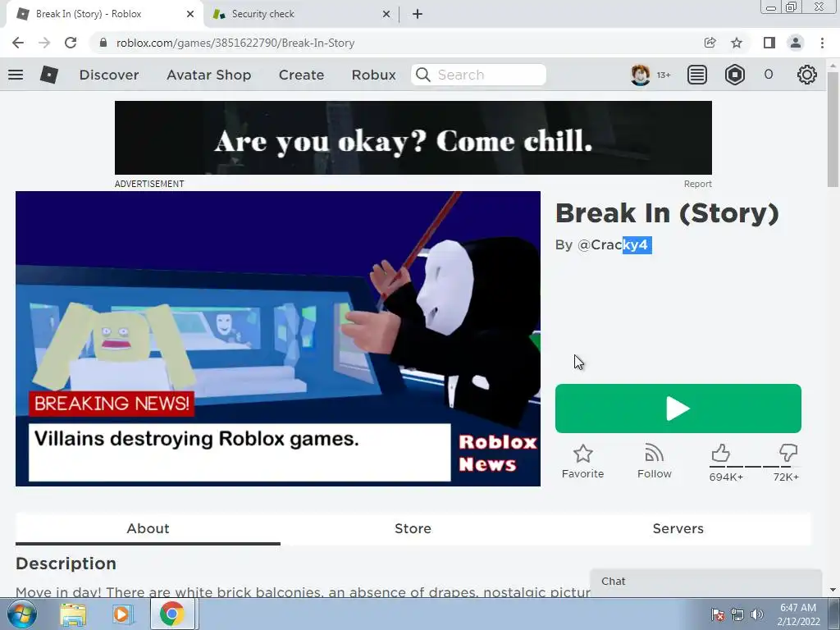
Task: Click the 694K+ likes count
Action: coord(726,477)
